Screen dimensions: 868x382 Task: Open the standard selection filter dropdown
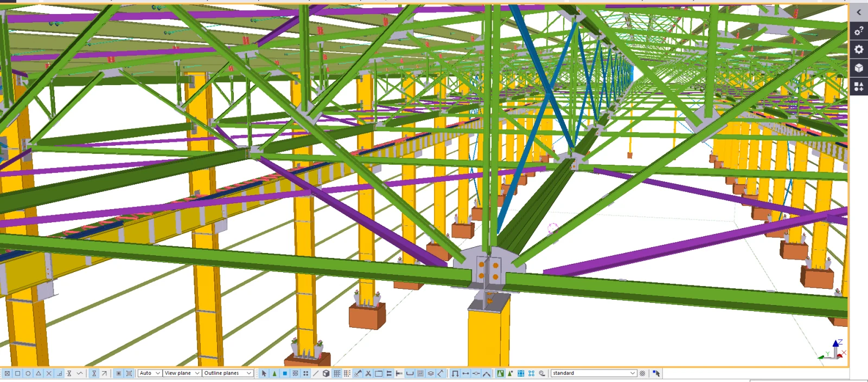click(x=593, y=373)
